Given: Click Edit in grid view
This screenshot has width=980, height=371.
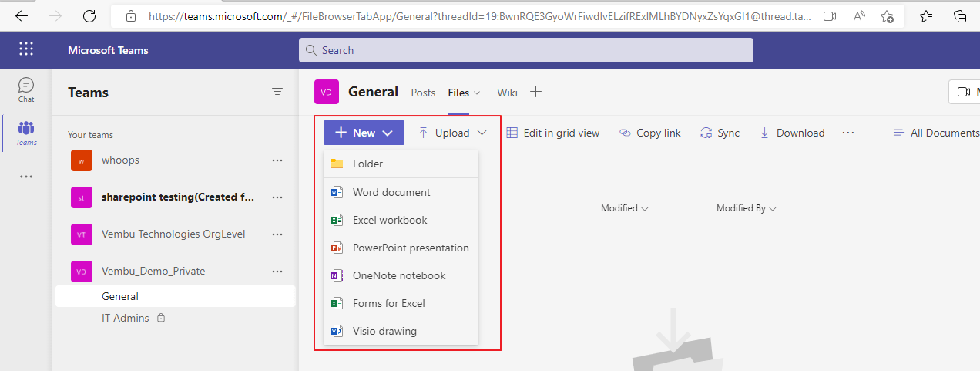Looking at the screenshot, I should coord(552,133).
